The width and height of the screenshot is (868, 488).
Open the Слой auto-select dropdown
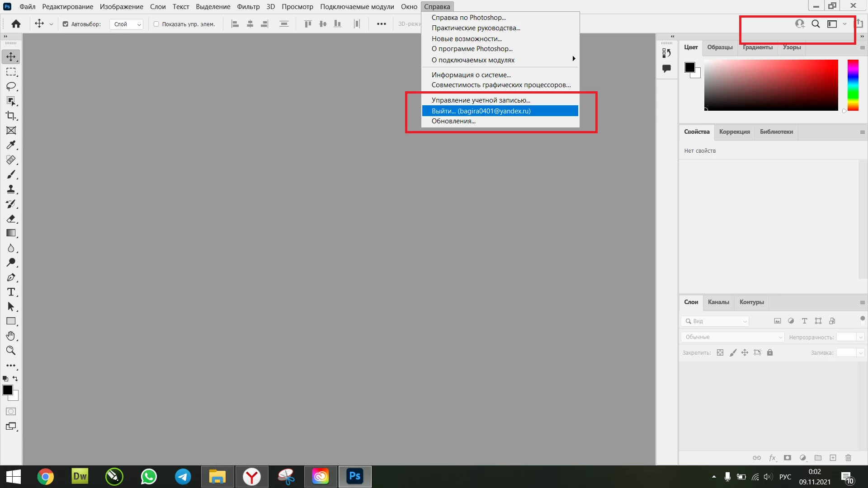[127, 24]
